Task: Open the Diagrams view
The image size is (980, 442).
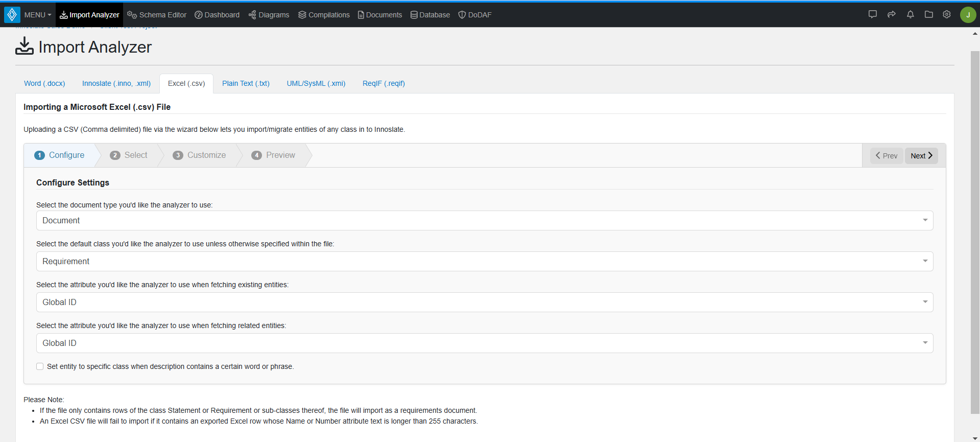Action: coord(269,15)
